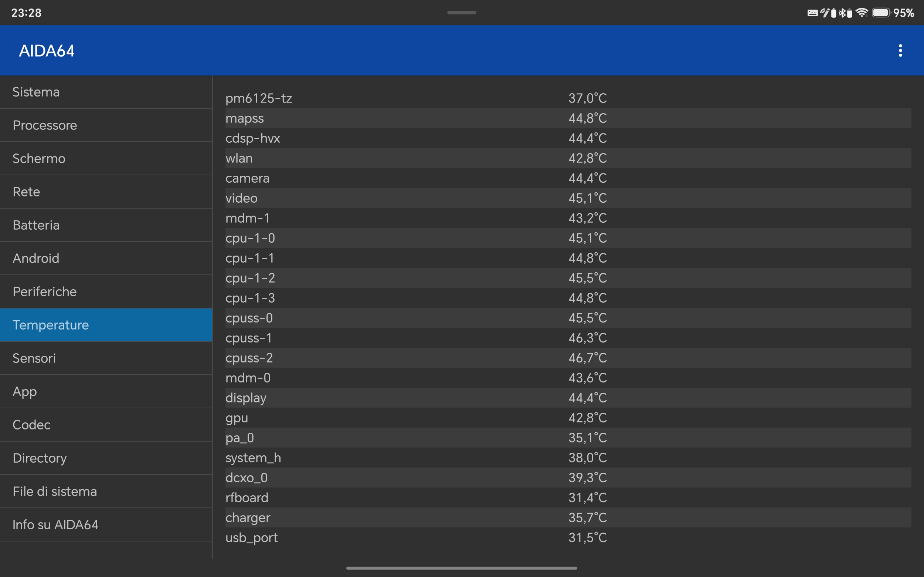This screenshot has width=924, height=577.
Task: Tap the camera sensor row
Action: (x=568, y=178)
